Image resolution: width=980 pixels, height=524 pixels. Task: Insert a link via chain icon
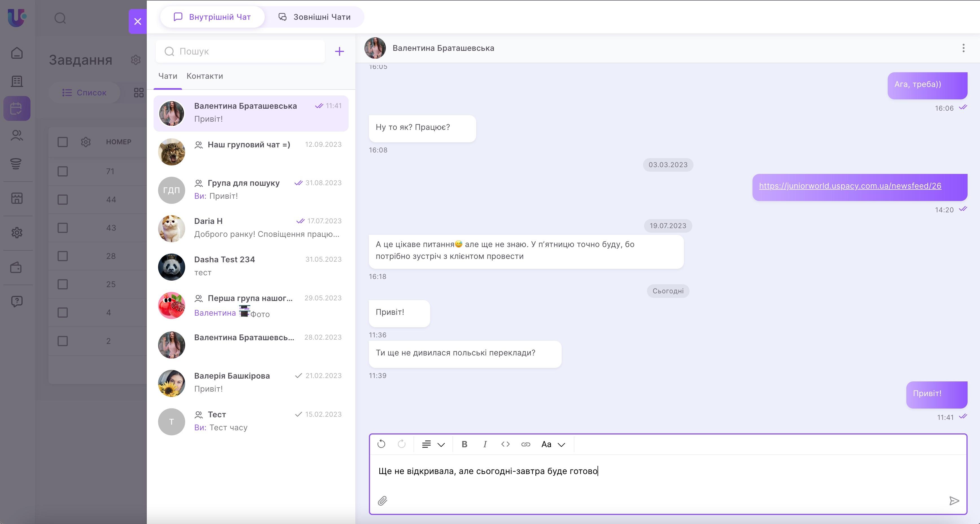525,444
